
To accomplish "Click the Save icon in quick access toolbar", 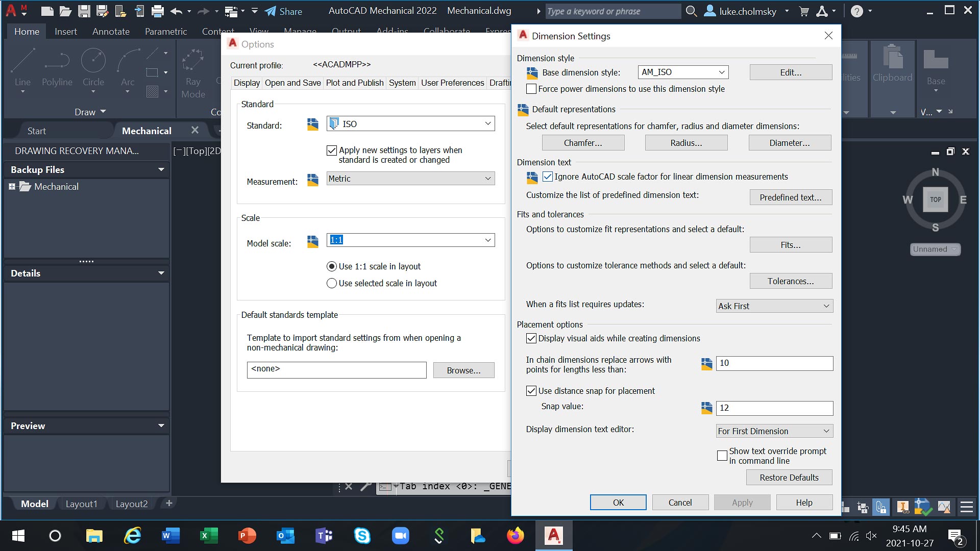I will click(x=84, y=11).
